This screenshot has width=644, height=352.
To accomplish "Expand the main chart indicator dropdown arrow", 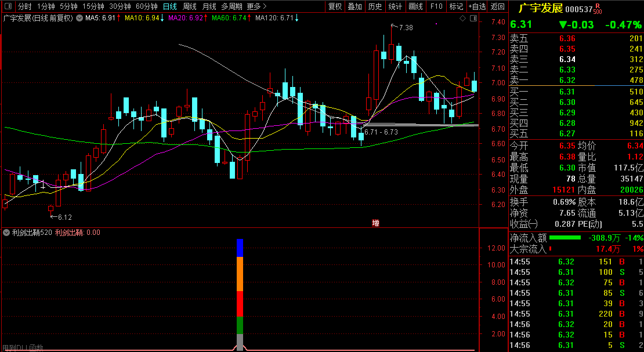I will [x=79, y=19].
